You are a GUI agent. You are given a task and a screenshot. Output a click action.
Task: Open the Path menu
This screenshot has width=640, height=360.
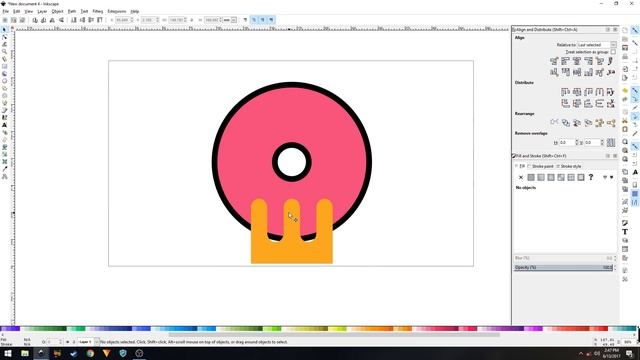72,11
